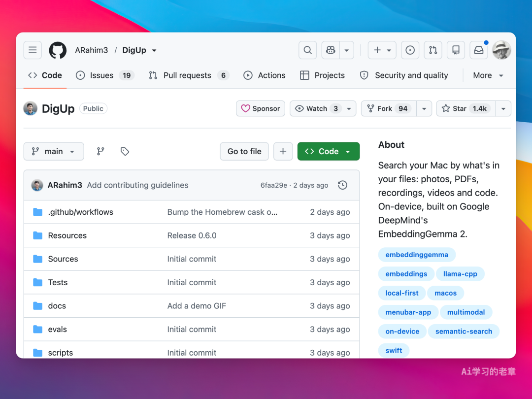The width and height of the screenshot is (532, 399).
Task: Star the DigUp repository
Action: 466,108
